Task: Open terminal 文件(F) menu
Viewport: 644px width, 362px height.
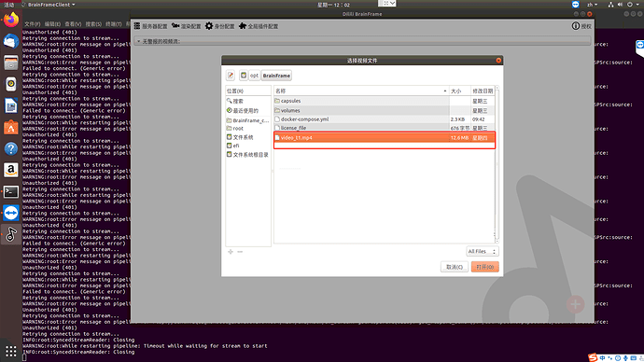Action: [33, 24]
